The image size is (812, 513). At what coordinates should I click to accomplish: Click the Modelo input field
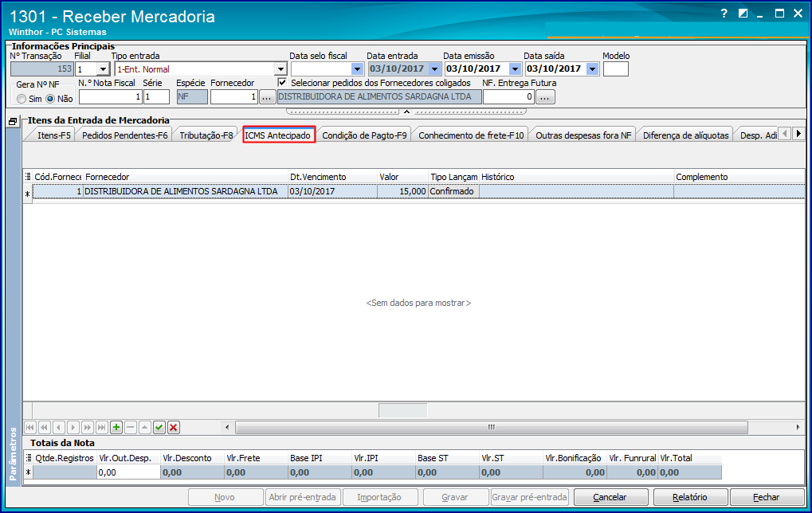click(616, 69)
